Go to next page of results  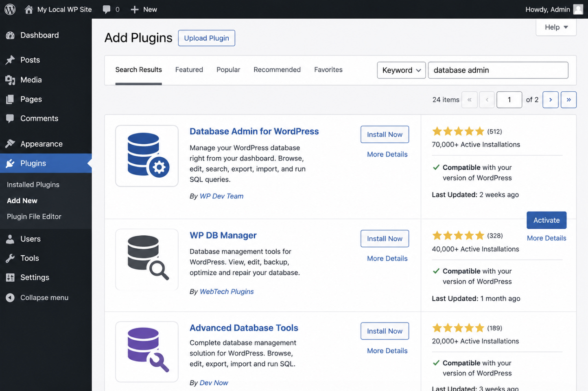550,100
